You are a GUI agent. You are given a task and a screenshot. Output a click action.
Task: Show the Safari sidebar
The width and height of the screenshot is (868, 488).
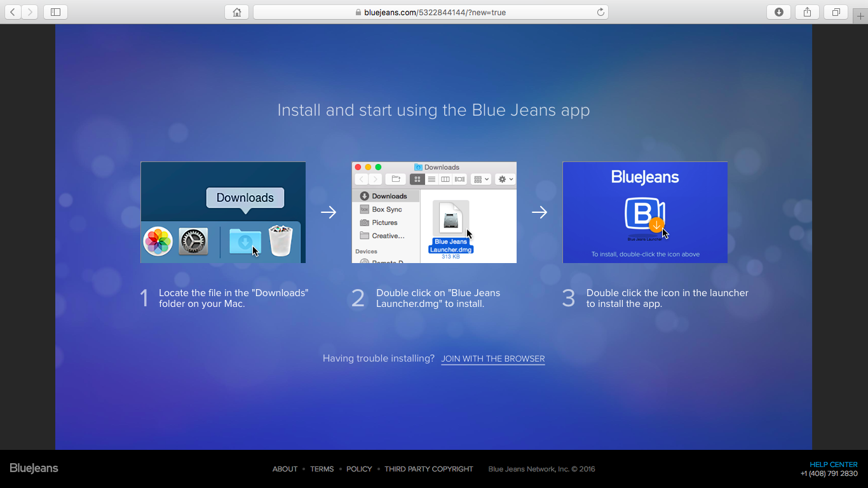click(55, 12)
